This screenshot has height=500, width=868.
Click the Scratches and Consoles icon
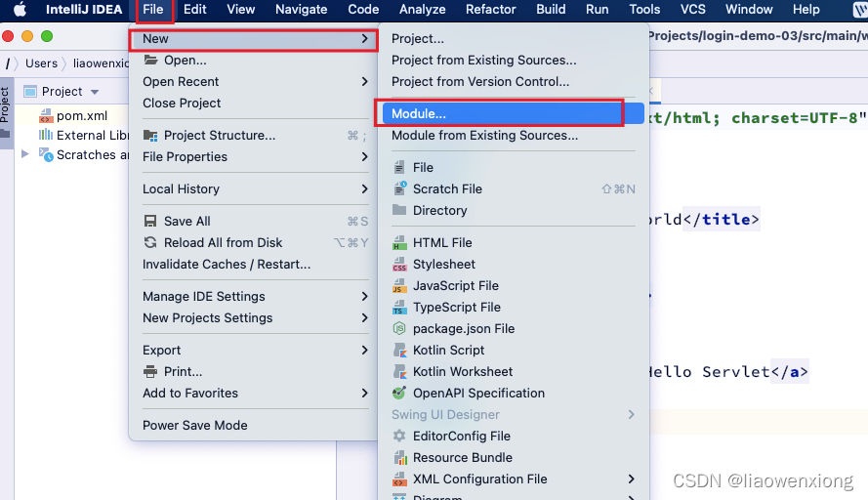[x=45, y=154]
